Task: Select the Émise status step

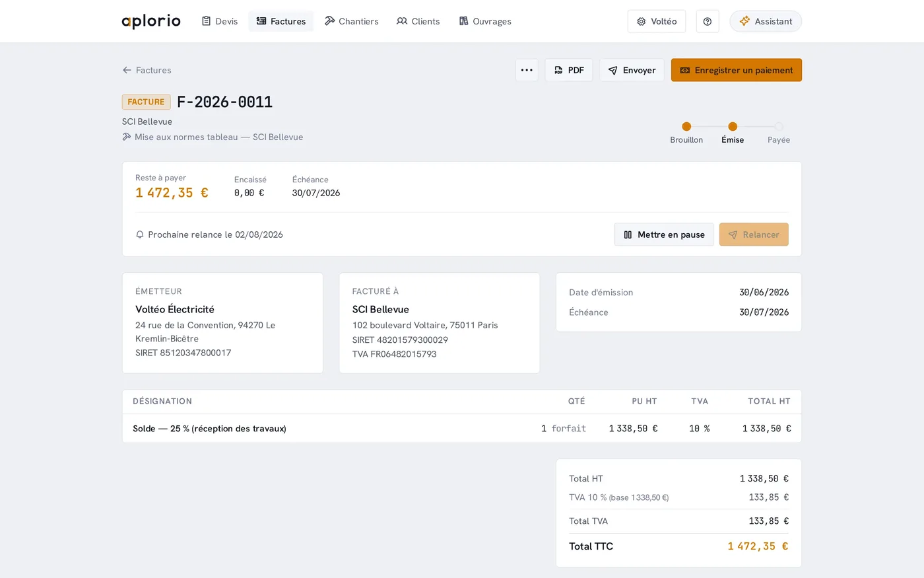Action: (x=733, y=132)
